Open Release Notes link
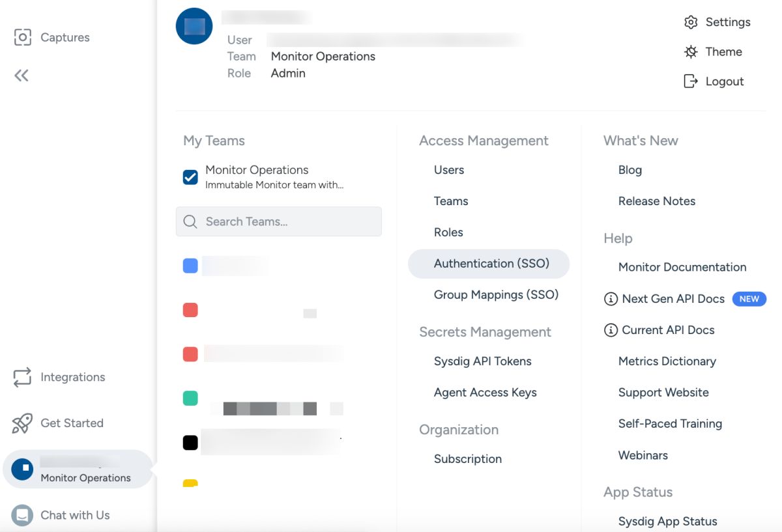Viewport: 782px width, 532px height. pyautogui.click(x=657, y=201)
